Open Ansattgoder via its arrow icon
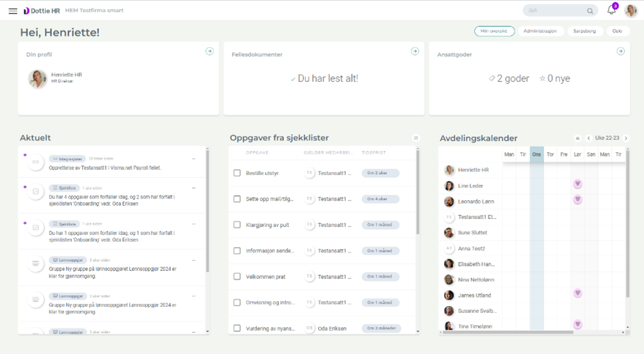Screen dimensions: 644x354 pos(620,51)
